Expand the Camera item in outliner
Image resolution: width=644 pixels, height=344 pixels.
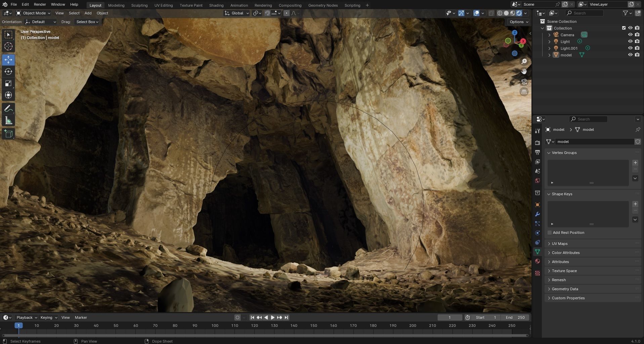[x=549, y=35]
